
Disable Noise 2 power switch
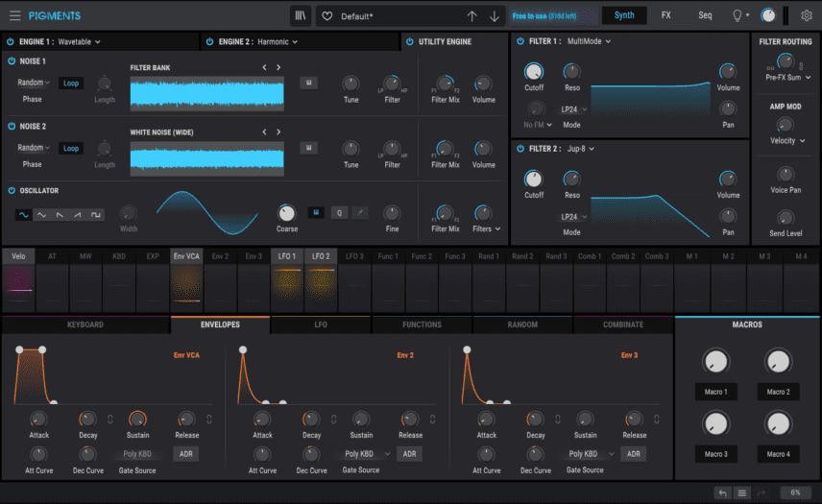[x=12, y=126]
